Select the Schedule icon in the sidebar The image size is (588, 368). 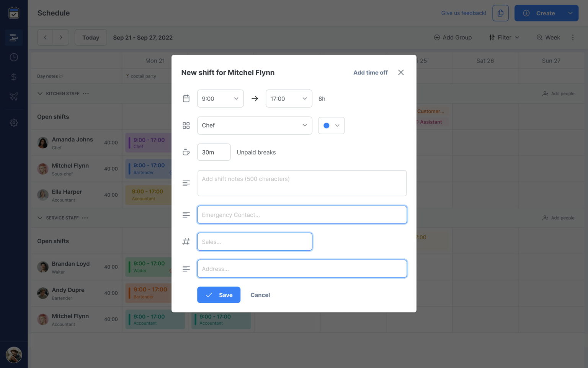[14, 37]
